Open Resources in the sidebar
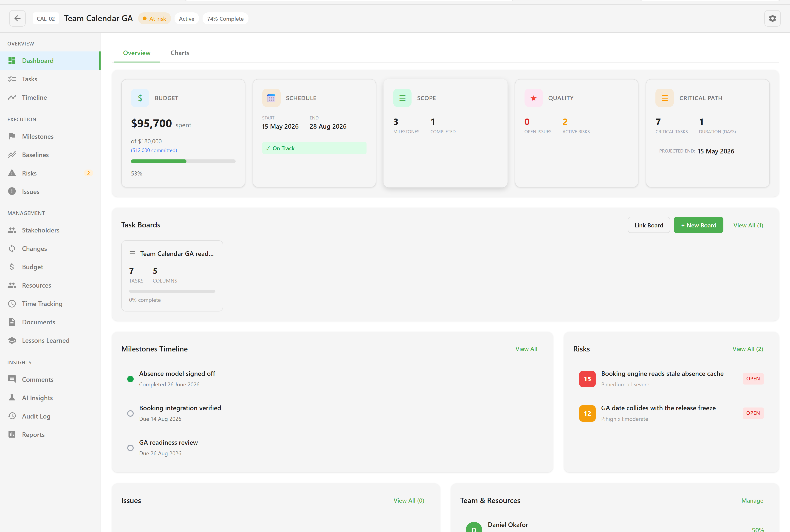This screenshot has width=790, height=532. (x=50, y=285)
